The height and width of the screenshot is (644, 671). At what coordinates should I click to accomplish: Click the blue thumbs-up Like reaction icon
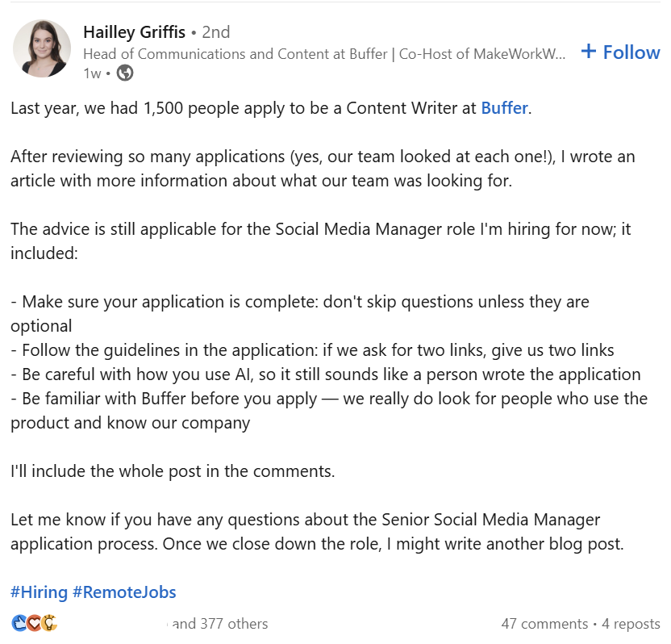point(18,623)
